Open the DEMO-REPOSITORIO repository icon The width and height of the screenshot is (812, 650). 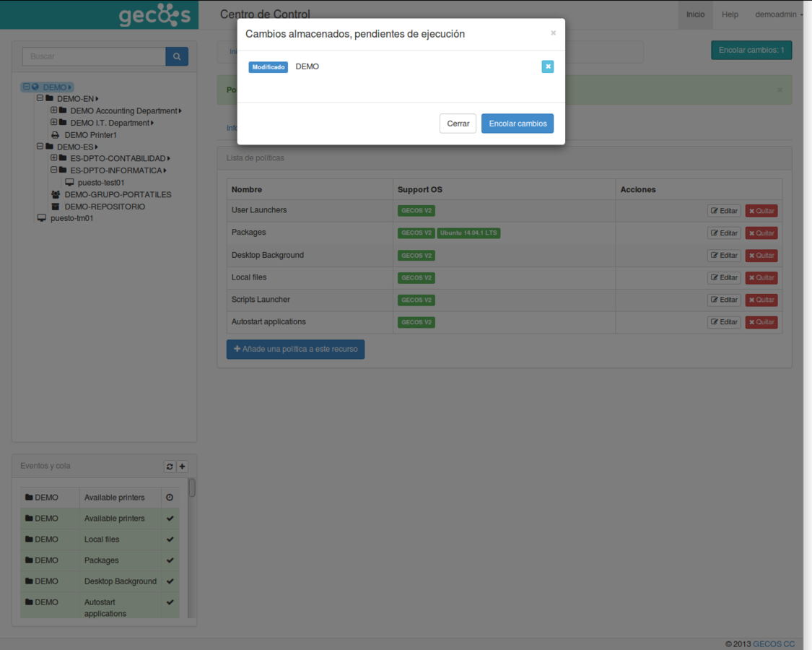[x=57, y=207]
